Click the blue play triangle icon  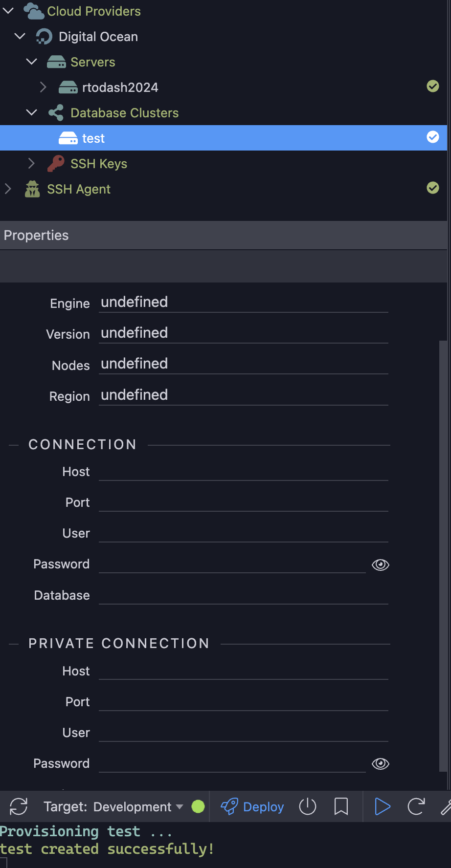[x=382, y=806]
